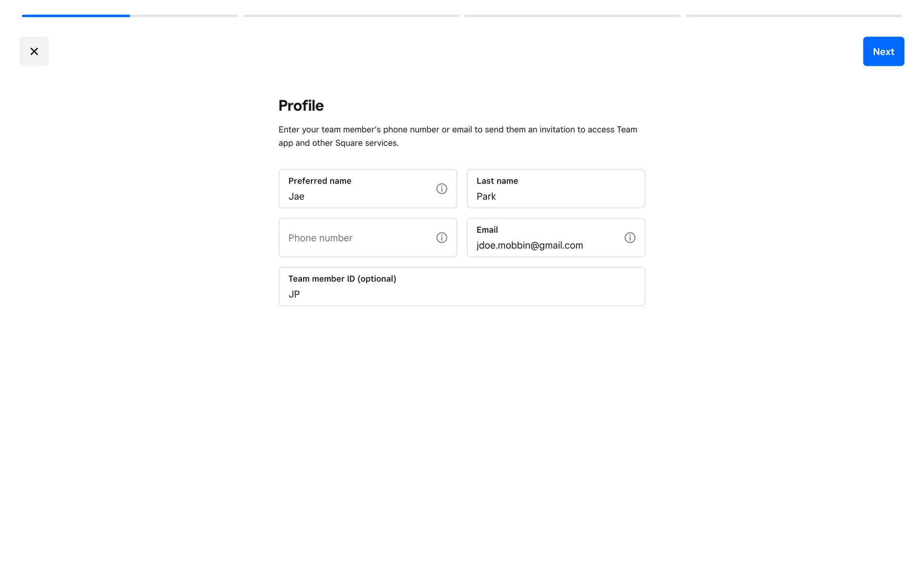The width and height of the screenshot is (924, 578).
Task: Show the Phone number info tooltip icon
Action: 441,238
